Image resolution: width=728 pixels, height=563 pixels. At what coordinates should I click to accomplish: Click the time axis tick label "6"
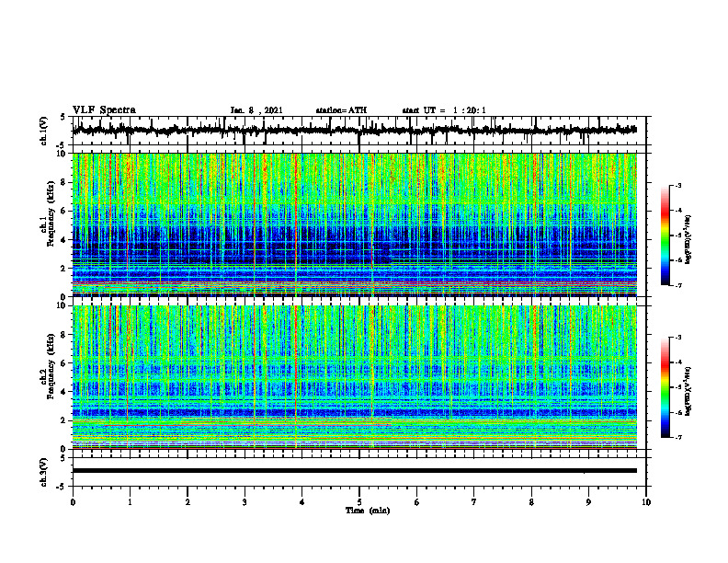click(417, 502)
